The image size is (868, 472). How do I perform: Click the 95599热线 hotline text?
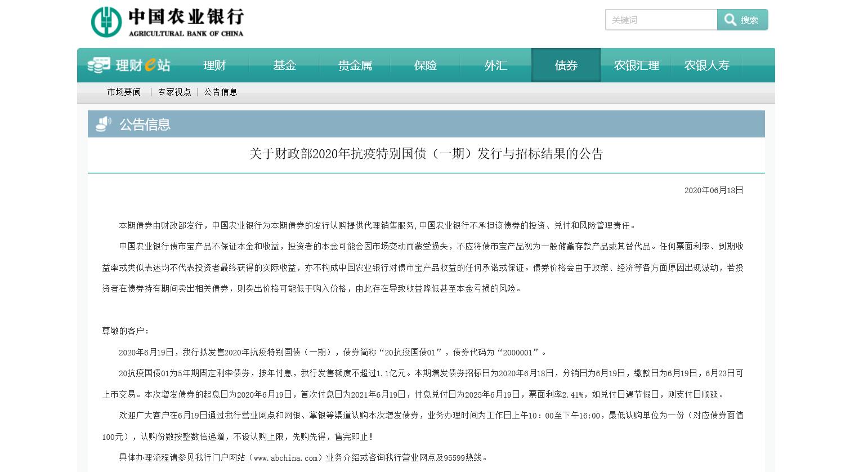pyautogui.click(x=466, y=457)
